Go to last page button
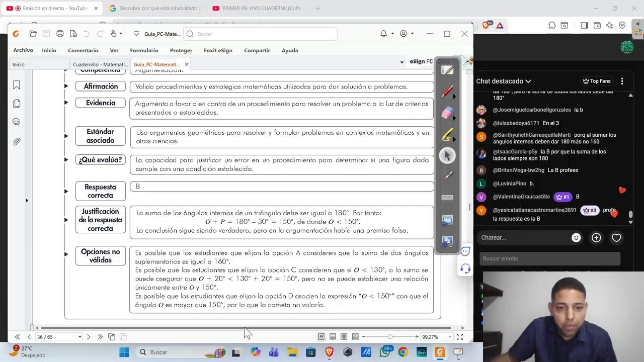644x362 pixels. click(100, 337)
